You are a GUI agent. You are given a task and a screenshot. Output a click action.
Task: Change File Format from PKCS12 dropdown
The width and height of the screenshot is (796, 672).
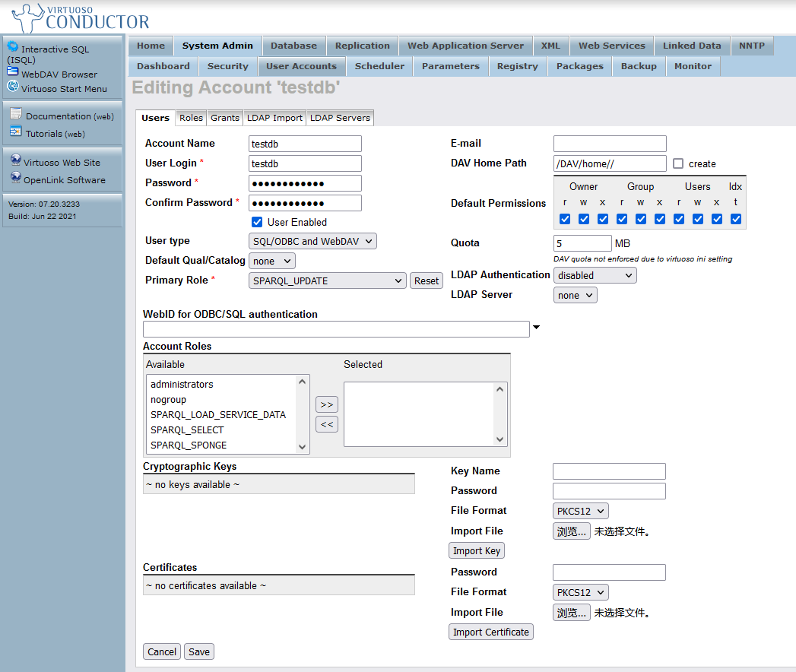pos(580,511)
